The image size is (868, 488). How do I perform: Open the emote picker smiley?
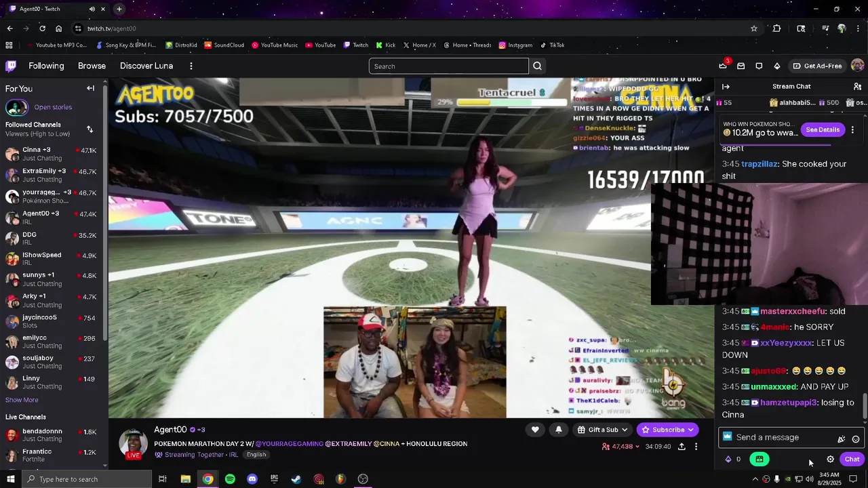[x=856, y=439]
